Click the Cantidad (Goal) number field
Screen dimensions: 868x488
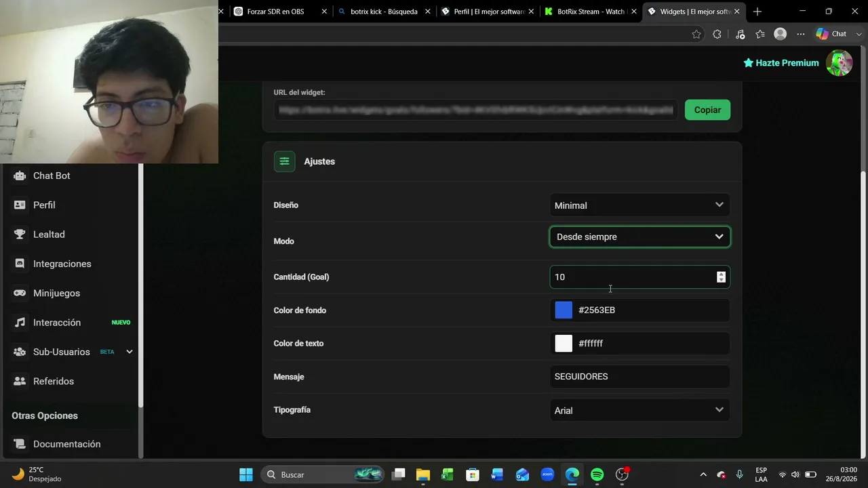coord(639,277)
